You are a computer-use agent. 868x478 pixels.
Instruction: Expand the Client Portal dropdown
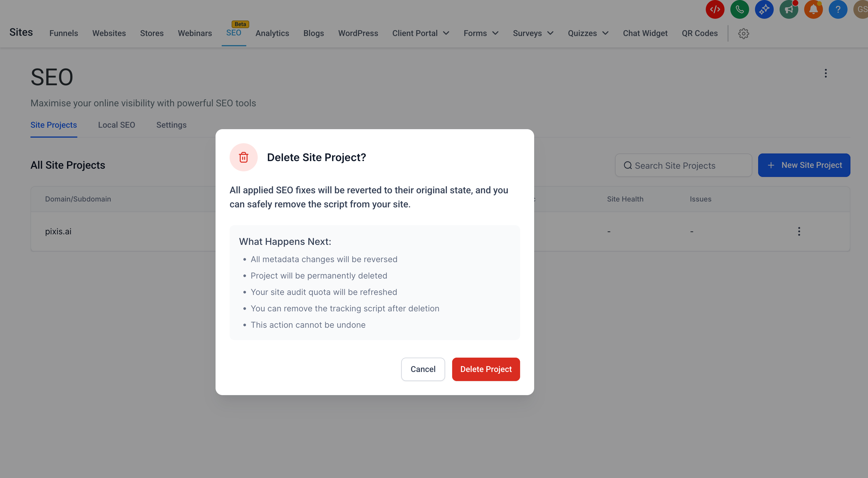[x=421, y=33]
